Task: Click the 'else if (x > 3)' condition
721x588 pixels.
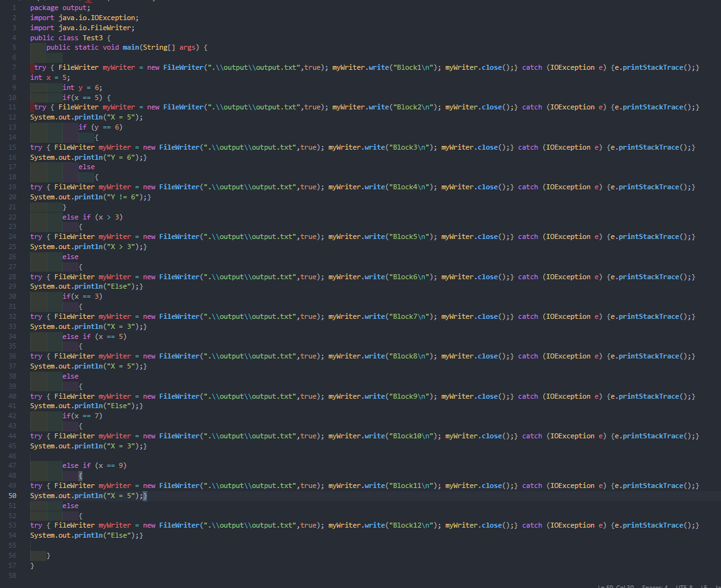Action: [x=92, y=217]
